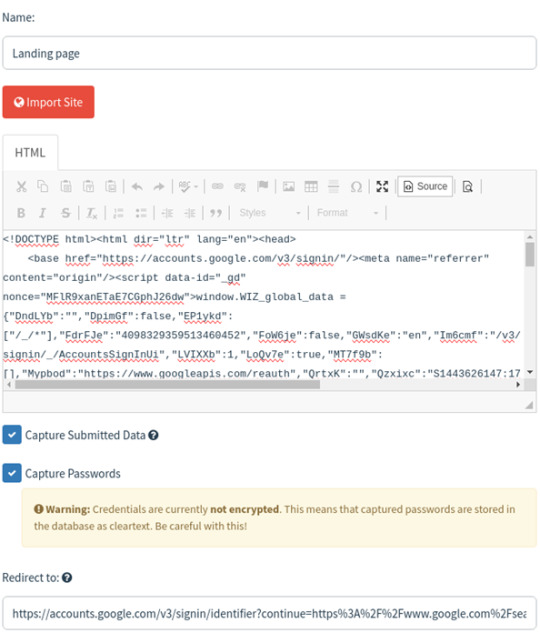This screenshot has height=633, width=540.
Task: Click the Anchor flag icon
Action: point(262,187)
